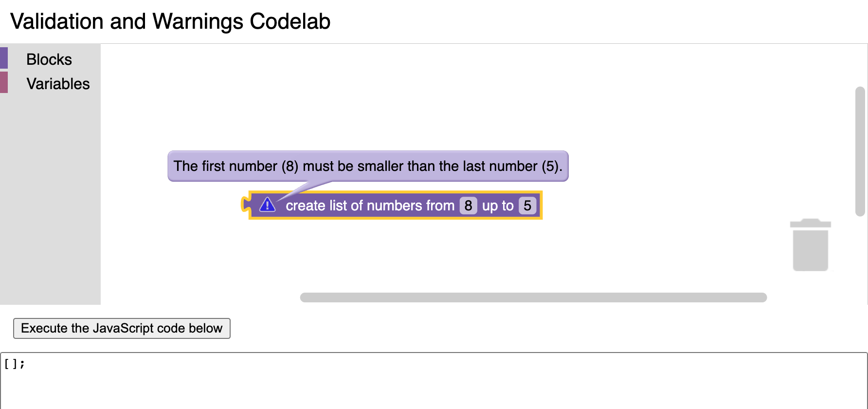
Task: Open the Variables toolbox category
Action: [x=58, y=84]
